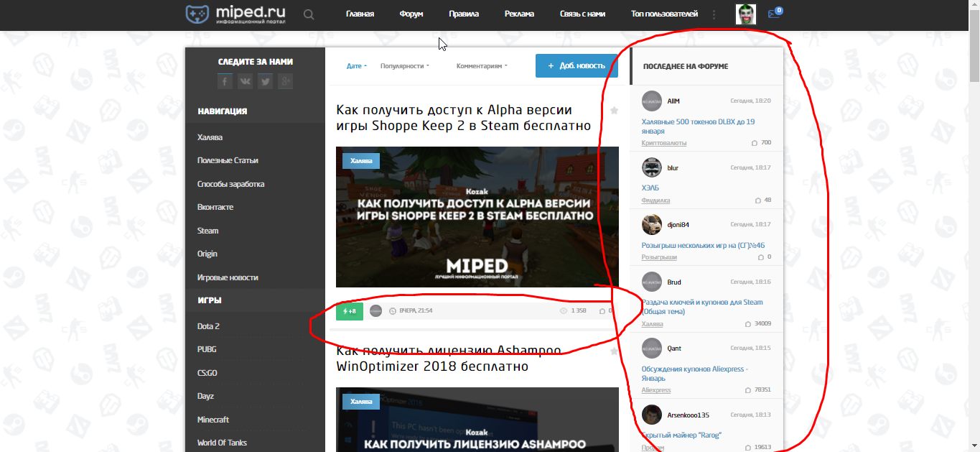Open the user avatar in header

(x=746, y=14)
